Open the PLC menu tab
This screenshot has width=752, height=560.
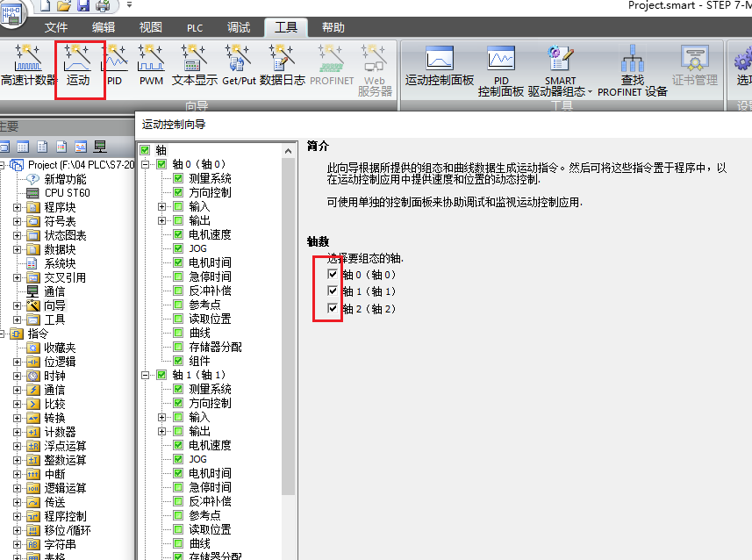195,28
